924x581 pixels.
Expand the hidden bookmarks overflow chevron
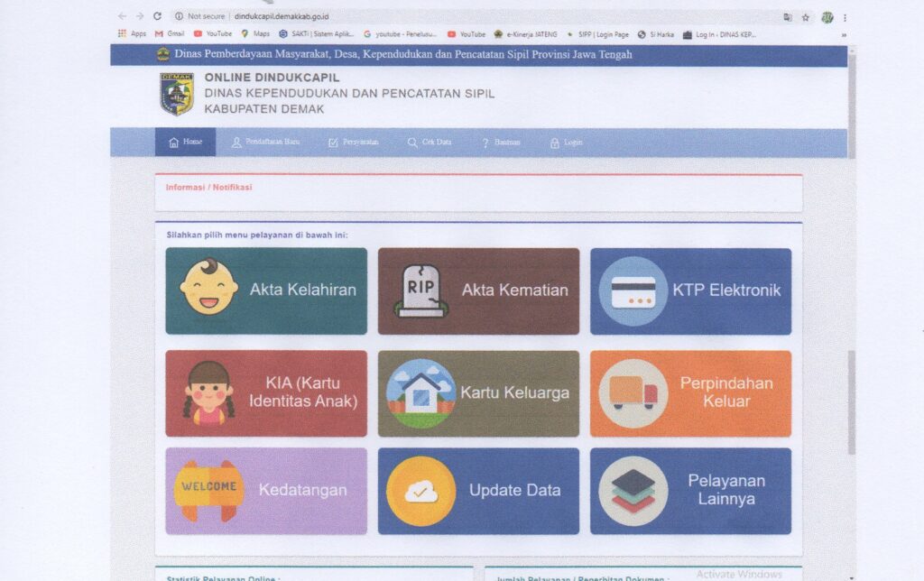(x=844, y=34)
